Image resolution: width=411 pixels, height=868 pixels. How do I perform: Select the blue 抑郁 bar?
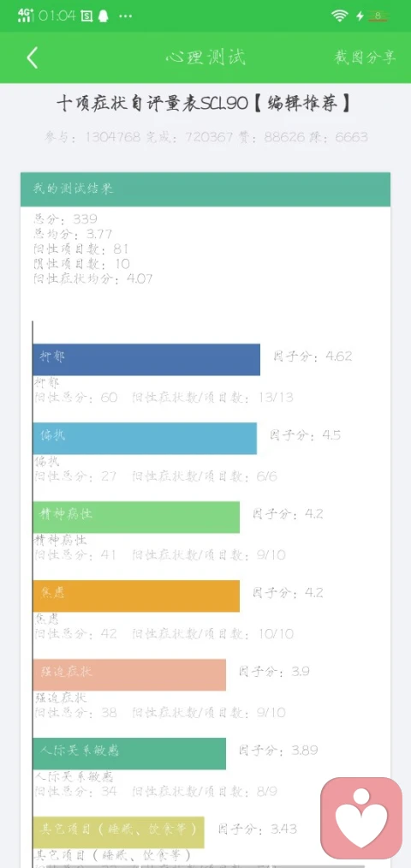[146, 360]
